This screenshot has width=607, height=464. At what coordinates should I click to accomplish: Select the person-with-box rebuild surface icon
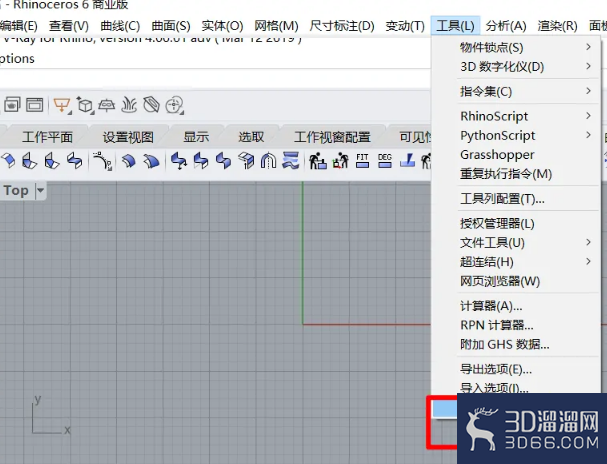point(318,161)
